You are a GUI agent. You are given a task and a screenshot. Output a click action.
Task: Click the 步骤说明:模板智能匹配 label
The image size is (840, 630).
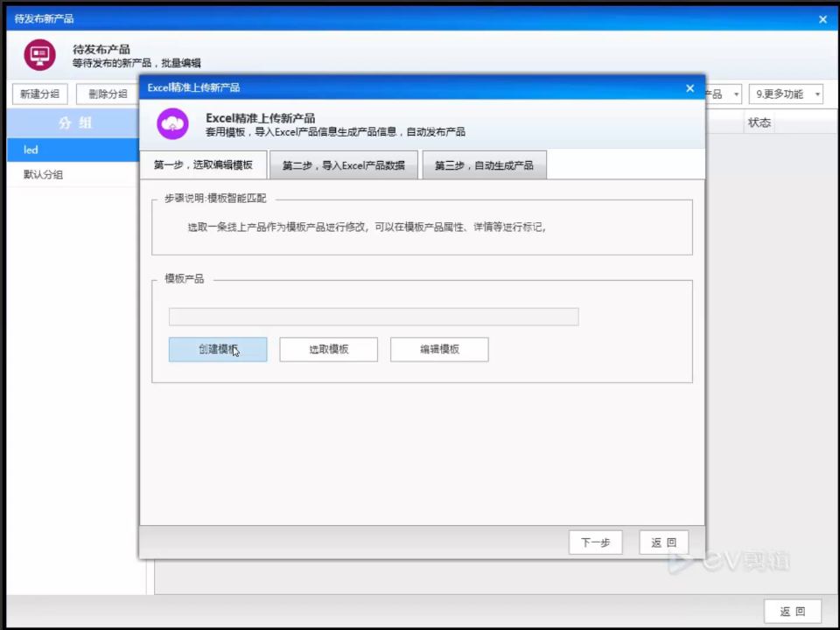pos(215,199)
